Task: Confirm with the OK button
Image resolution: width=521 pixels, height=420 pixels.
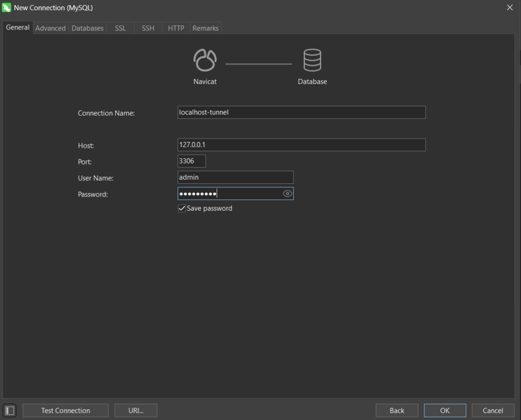Action: [445, 410]
